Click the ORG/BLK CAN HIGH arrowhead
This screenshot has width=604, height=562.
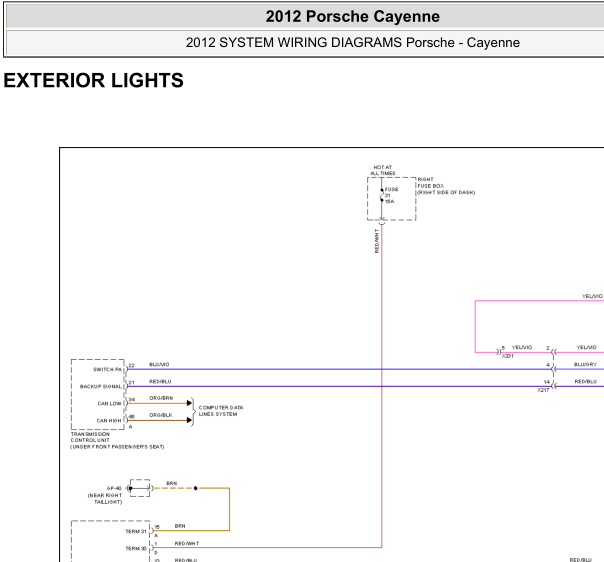pyautogui.click(x=189, y=420)
